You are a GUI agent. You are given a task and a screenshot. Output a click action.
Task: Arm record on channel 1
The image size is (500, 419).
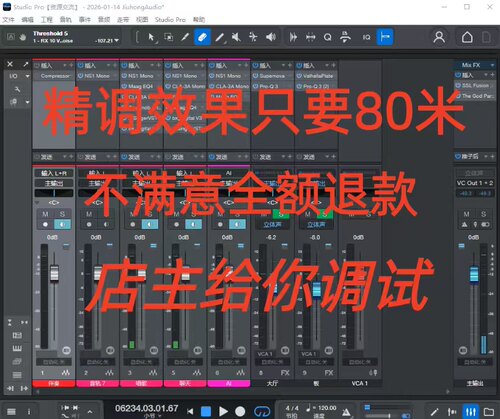tap(45, 224)
